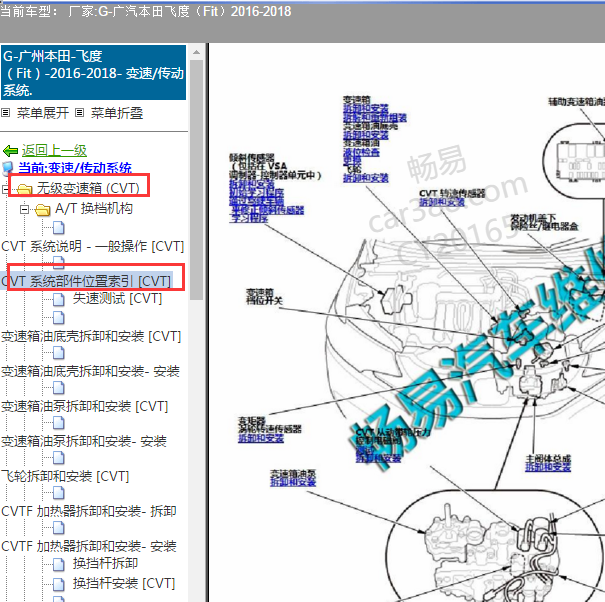Select 无级变速箱 (CVT) folder label
Viewport: 605px width, 602px height.
88,188
